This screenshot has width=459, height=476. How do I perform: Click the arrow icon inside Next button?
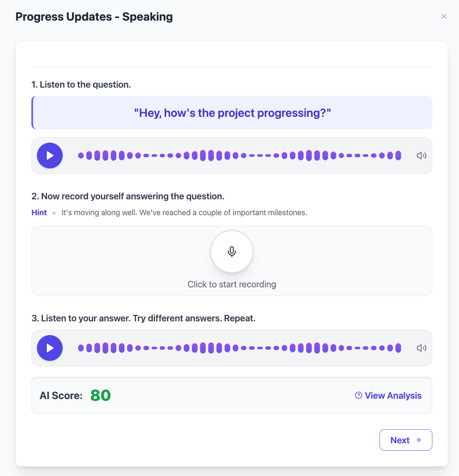click(418, 440)
